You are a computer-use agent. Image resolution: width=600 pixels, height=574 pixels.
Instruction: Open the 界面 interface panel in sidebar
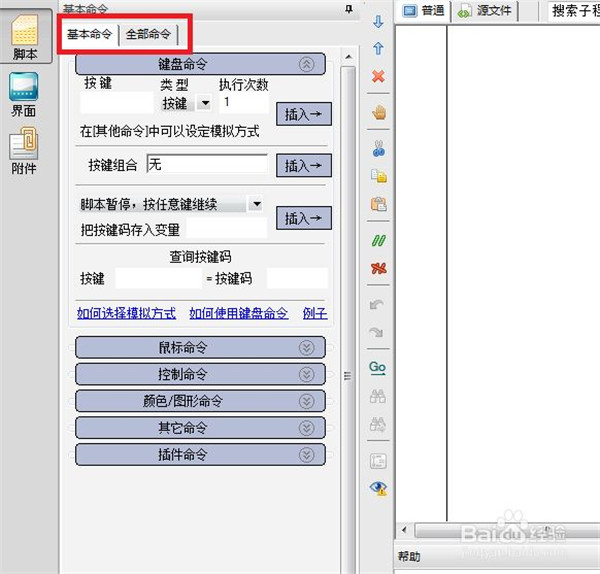coord(24,95)
